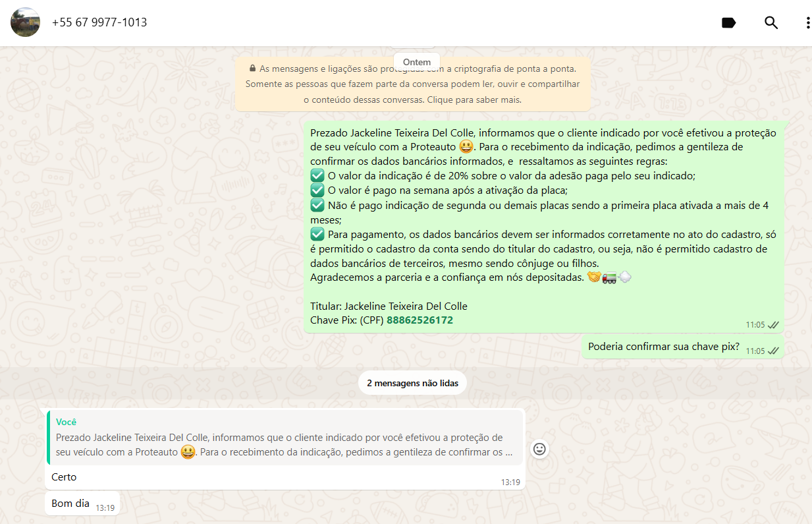Click the search magnifier icon
This screenshot has width=812, height=524.
click(x=771, y=23)
